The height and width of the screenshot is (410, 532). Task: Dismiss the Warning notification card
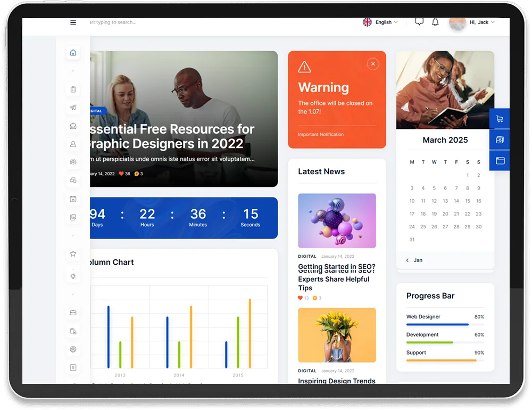(373, 64)
